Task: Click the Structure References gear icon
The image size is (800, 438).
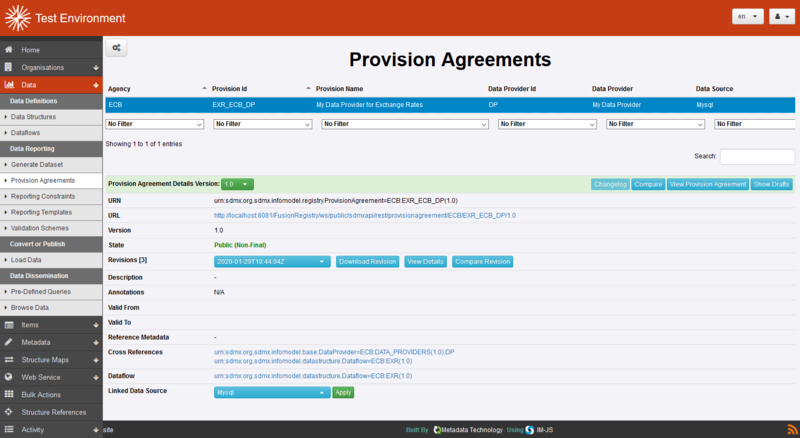Action: [x=9, y=412]
